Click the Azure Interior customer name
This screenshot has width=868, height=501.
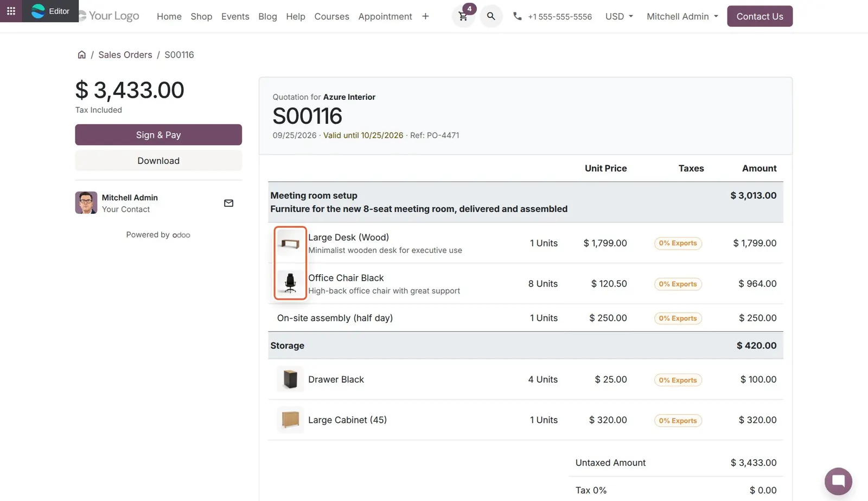point(349,97)
